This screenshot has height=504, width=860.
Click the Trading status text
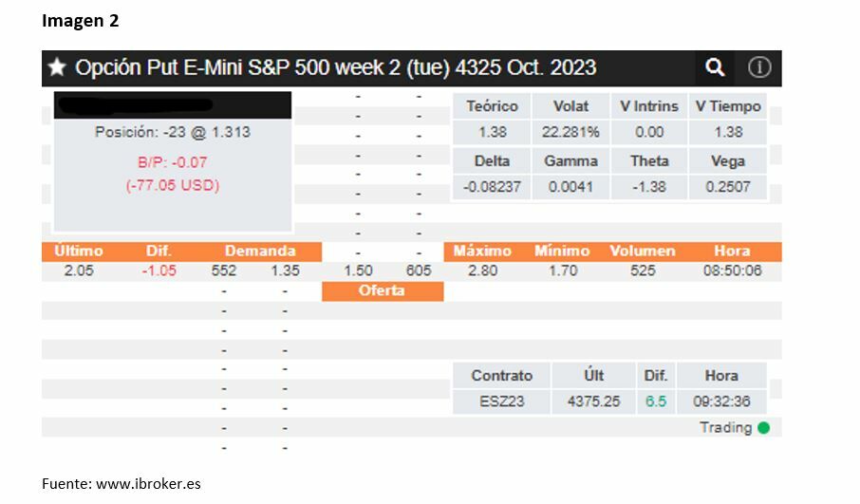(725, 428)
